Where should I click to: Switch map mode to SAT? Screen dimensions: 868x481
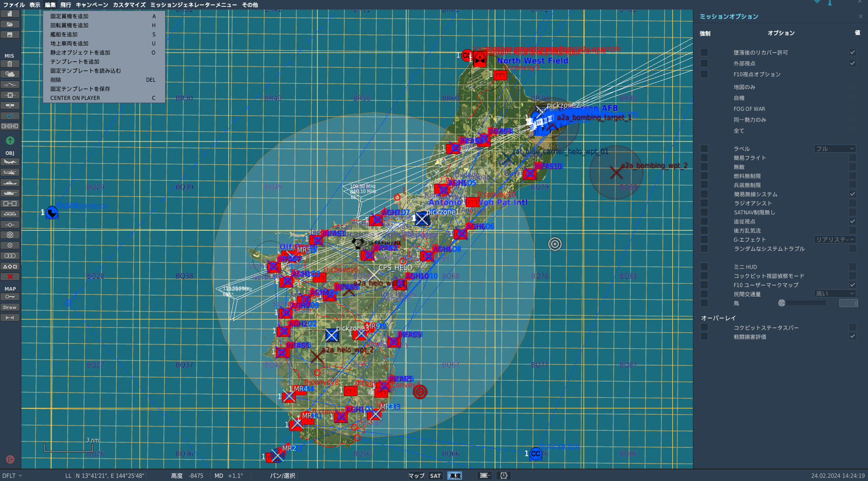[436, 476]
